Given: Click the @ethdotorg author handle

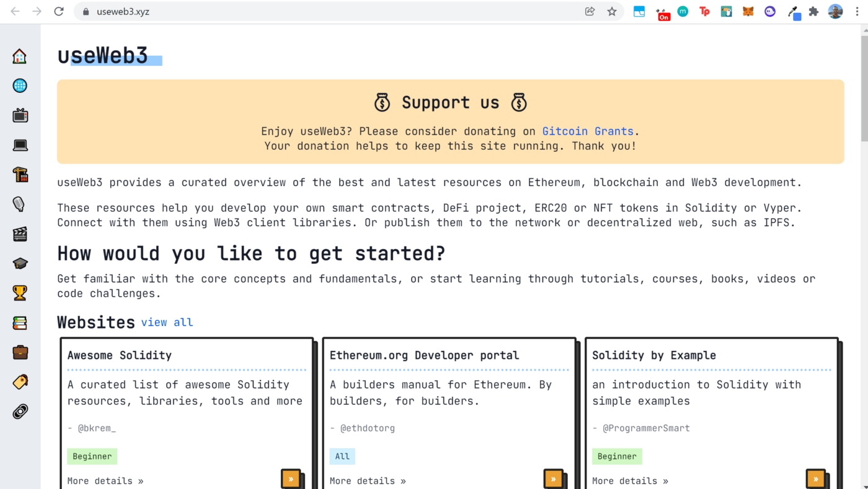Looking at the screenshot, I should (x=368, y=428).
